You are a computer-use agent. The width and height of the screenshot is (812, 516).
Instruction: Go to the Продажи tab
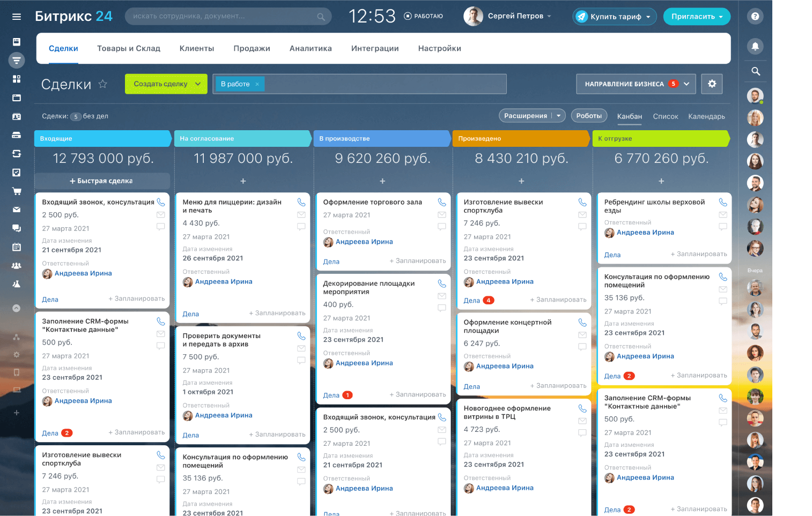click(252, 48)
